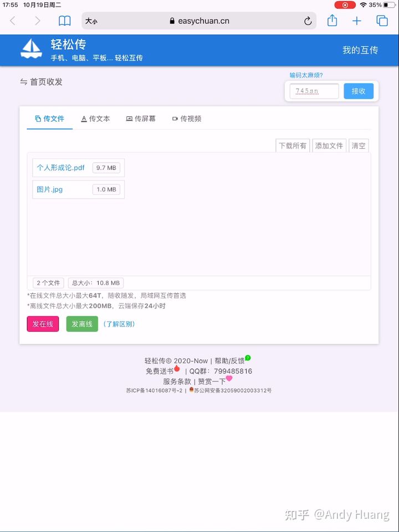The height and width of the screenshot is (532, 399).
Task: Open the 赞赏一下 footer link
Action: [x=212, y=381]
